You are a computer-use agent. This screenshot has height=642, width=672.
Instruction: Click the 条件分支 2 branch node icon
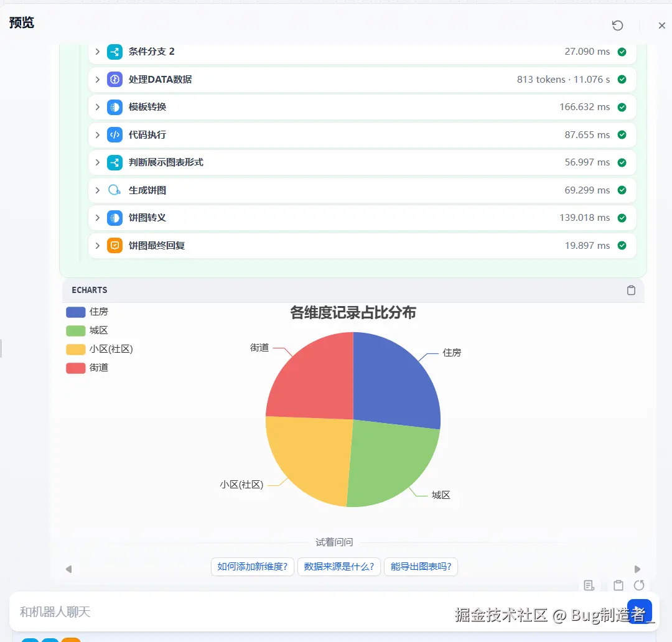point(114,52)
